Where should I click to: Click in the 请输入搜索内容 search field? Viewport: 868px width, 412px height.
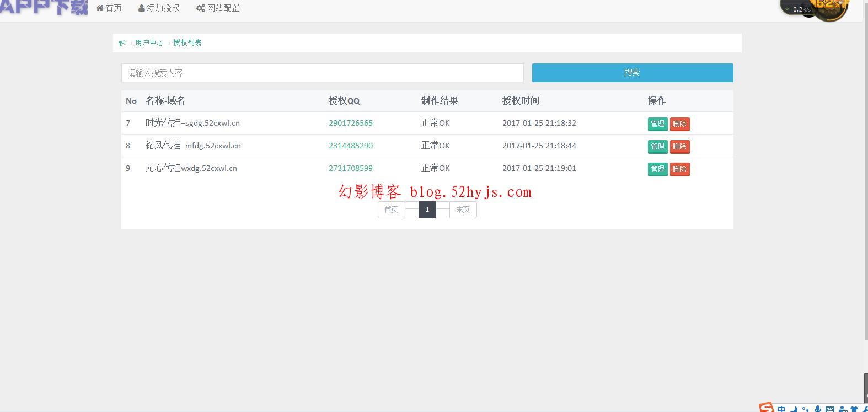coord(322,73)
